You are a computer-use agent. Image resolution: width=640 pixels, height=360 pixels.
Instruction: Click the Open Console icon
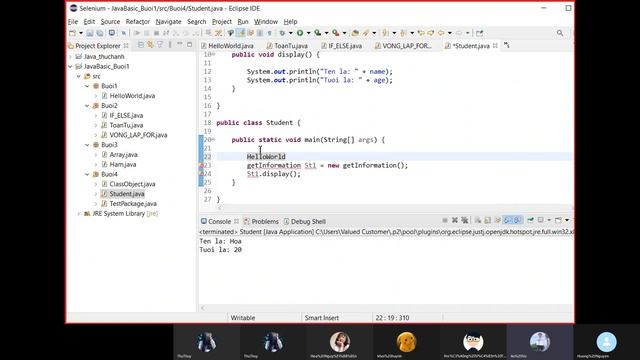pos(558,220)
